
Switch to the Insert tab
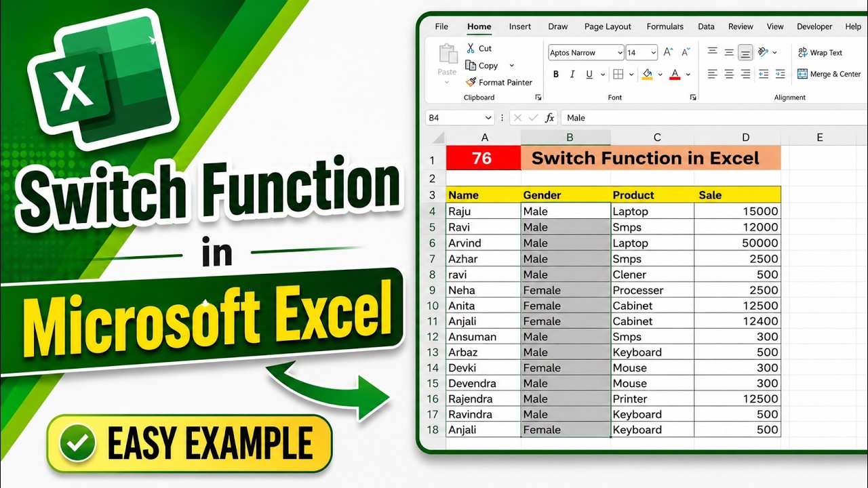pyautogui.click(x=520, y=26)
